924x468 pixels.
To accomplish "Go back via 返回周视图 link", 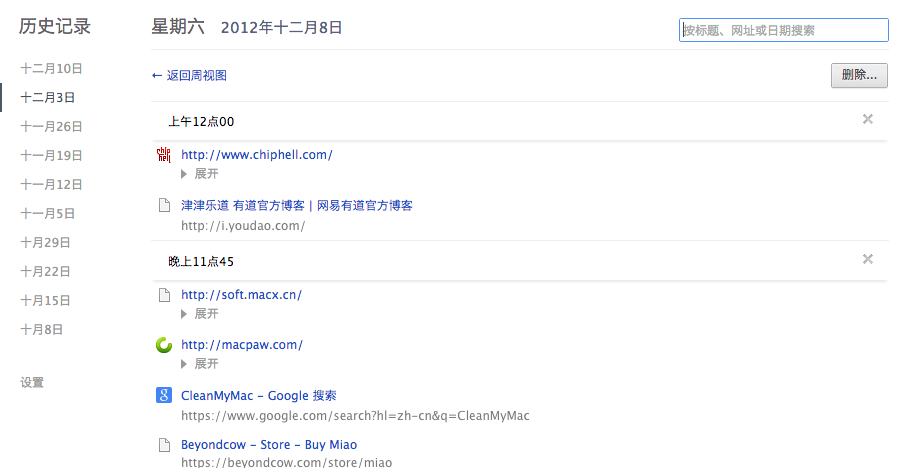I will (x=189, y=75).
